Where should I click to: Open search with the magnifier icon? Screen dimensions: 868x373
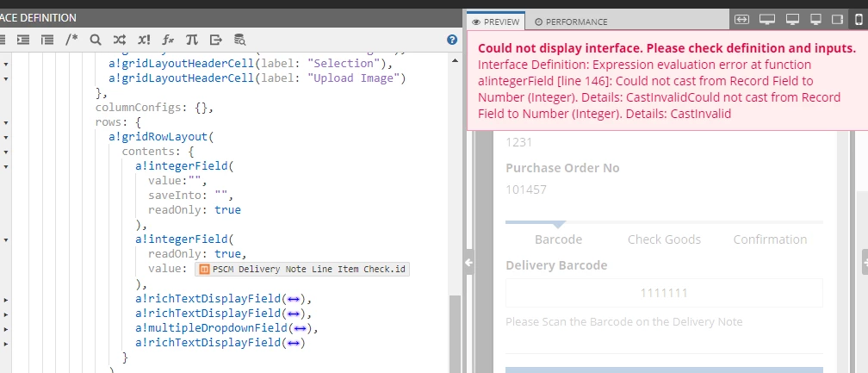tap(96, 40)
